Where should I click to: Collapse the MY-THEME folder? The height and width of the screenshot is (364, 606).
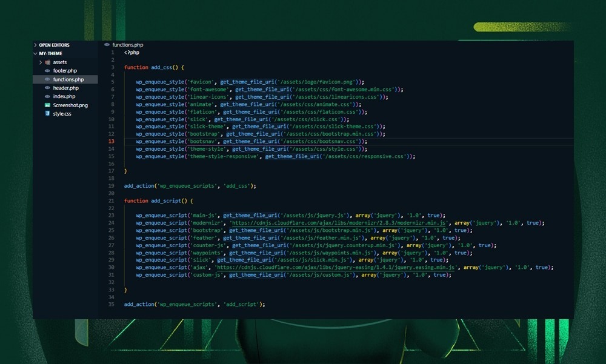[x=35, y=53]
